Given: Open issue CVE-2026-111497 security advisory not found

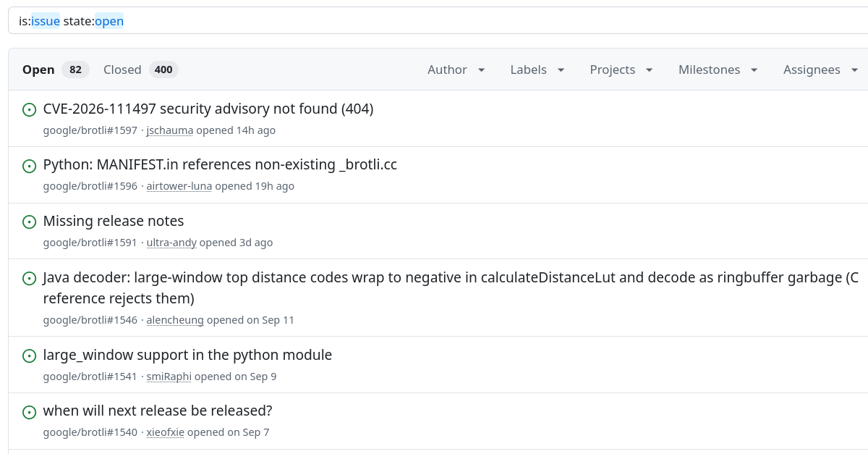Looking at the screenshot, I should click(208, 109).
